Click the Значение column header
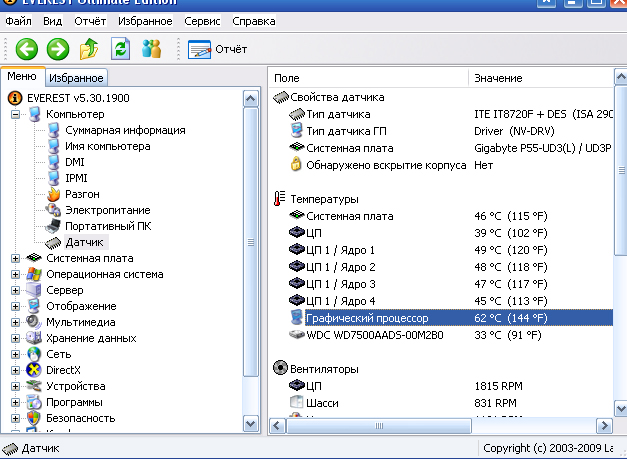The image size is (627, 459). (x=498, y=77)
